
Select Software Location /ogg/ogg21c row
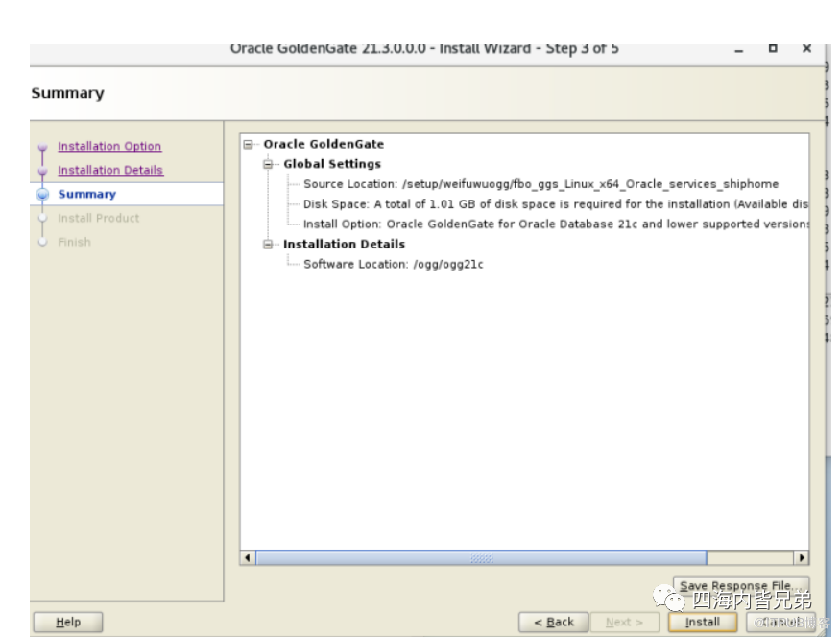(x=394, y=264)
